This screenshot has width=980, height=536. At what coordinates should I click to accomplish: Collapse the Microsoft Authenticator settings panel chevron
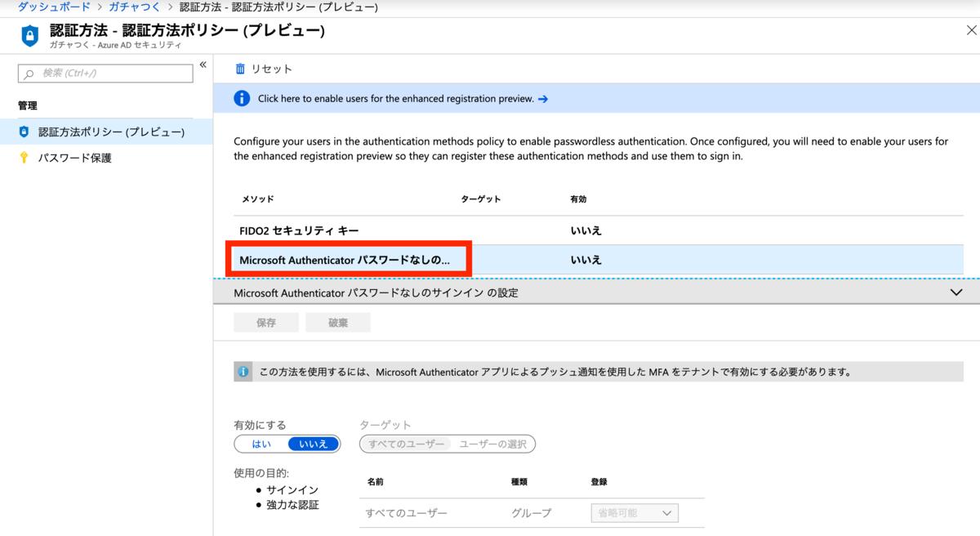957,293
